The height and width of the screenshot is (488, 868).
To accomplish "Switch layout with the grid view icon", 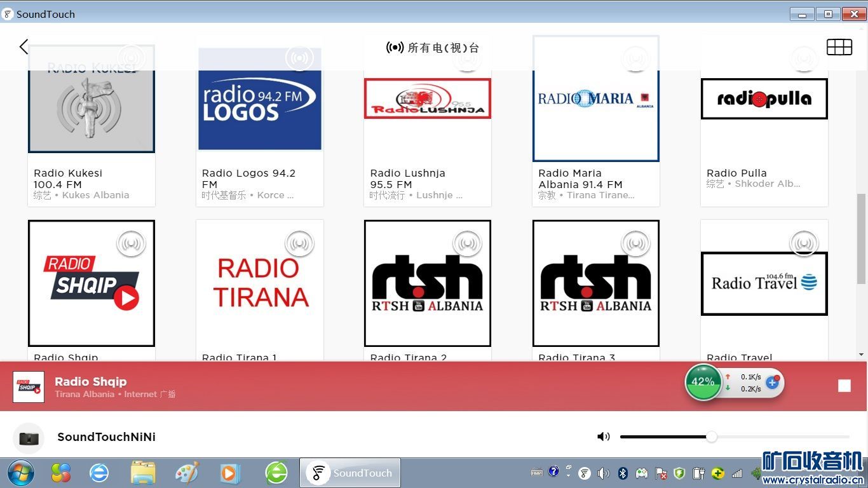I will coord(839,47).
